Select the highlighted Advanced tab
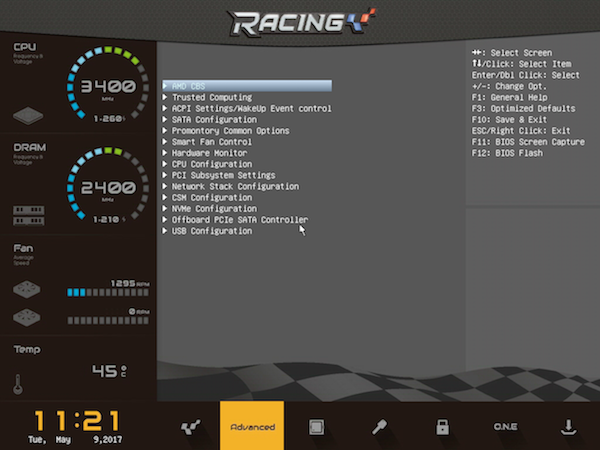The image size is (600, 450). pos(252,426)
